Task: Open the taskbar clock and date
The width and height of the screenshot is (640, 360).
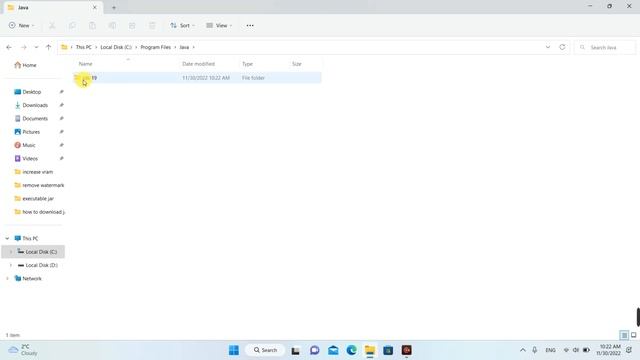Action: coord(608,350)
